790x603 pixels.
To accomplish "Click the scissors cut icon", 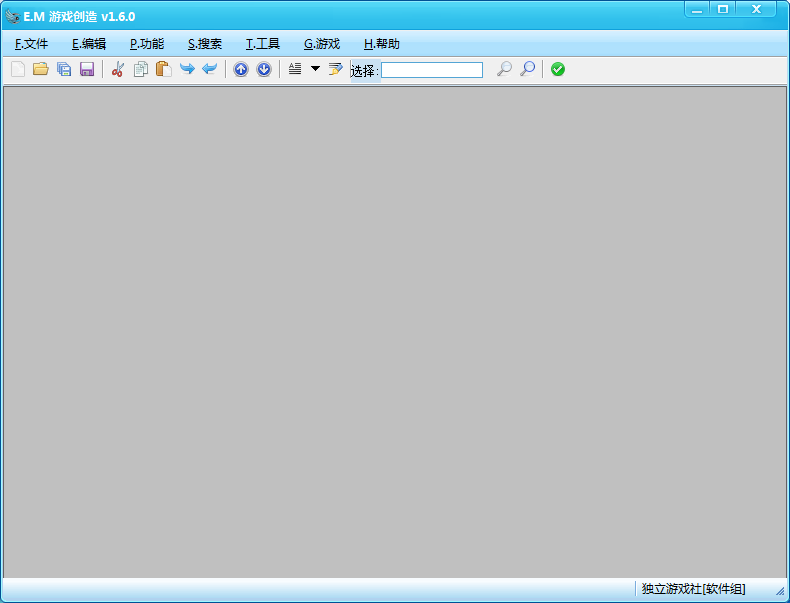I will pyautogui.click(x=118, y=69).
